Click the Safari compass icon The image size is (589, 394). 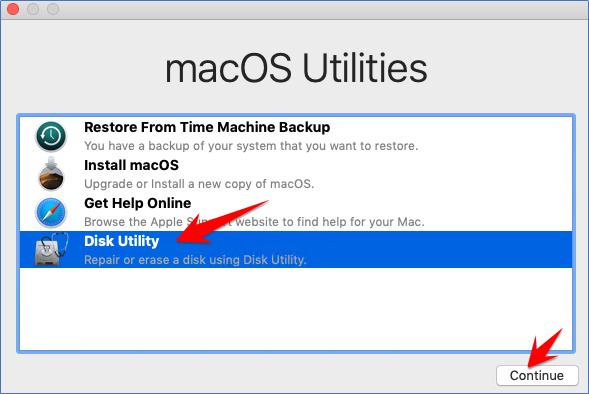point(51,212)
